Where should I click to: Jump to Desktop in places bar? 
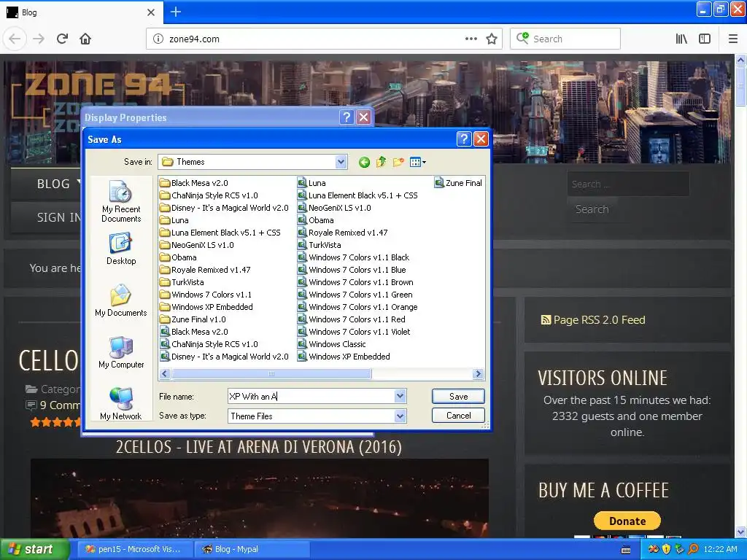[x=121, y=249]
